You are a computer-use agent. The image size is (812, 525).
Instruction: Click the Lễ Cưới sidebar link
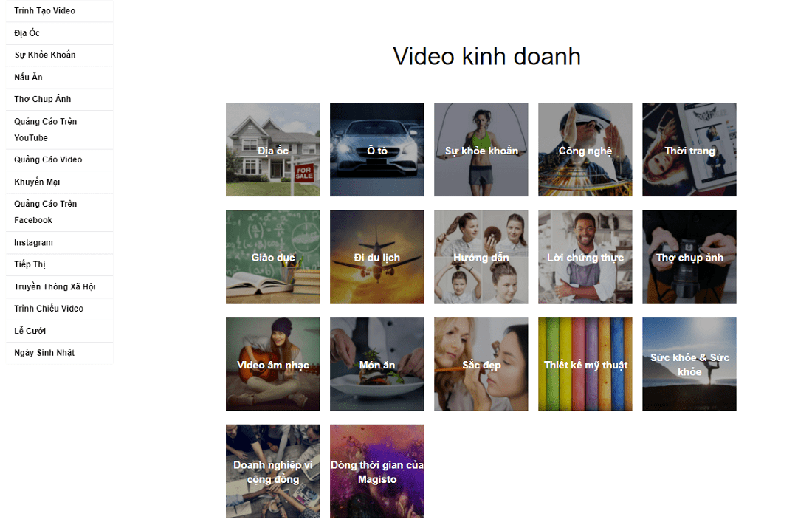(x=30, y=331)
